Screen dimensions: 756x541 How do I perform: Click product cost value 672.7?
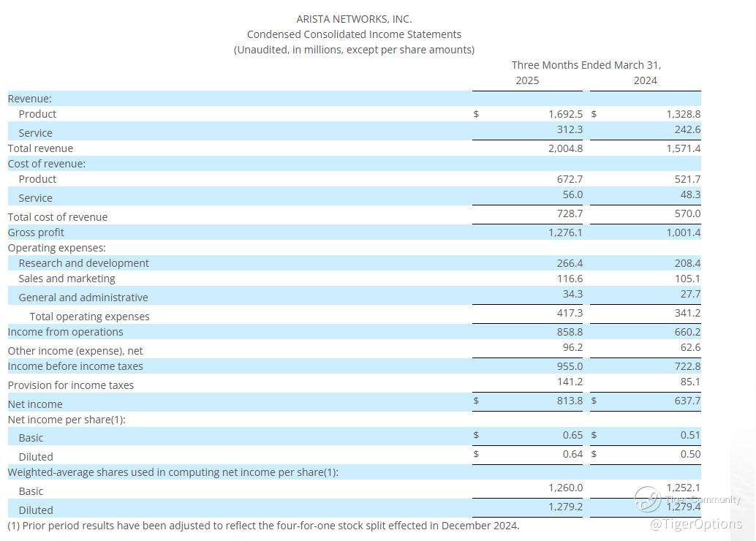click(570, 179)
